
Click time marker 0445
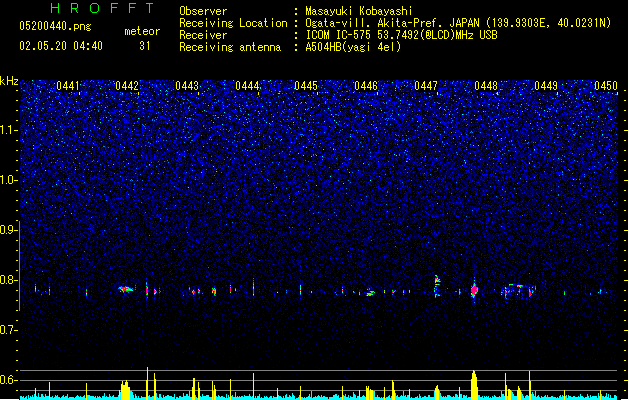coord(306,86)
